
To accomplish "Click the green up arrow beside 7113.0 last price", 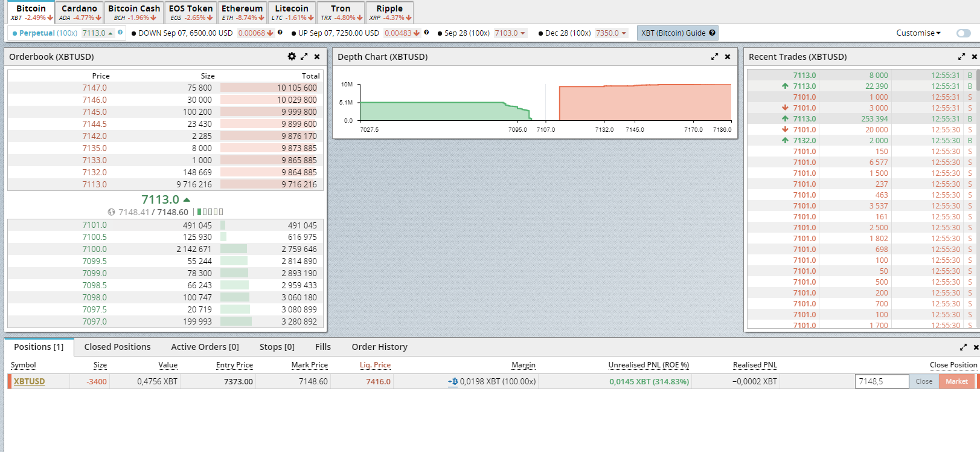I will 187,199.
